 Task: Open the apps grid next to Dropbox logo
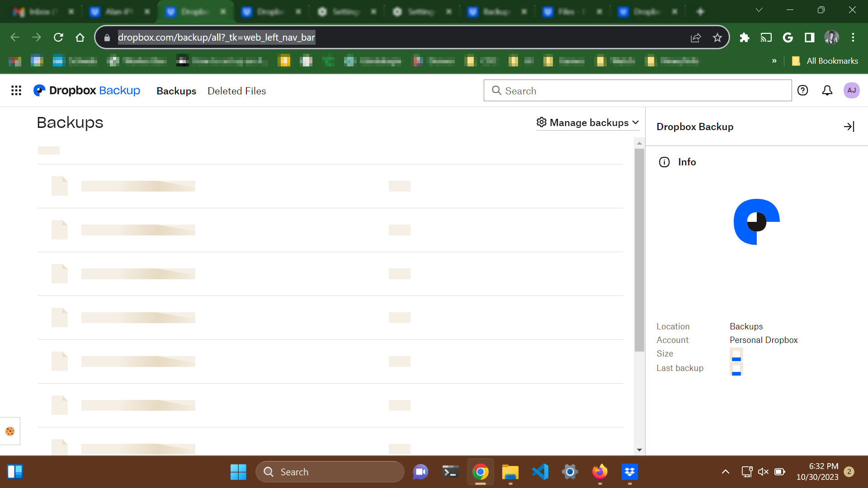tap(16, 90)
